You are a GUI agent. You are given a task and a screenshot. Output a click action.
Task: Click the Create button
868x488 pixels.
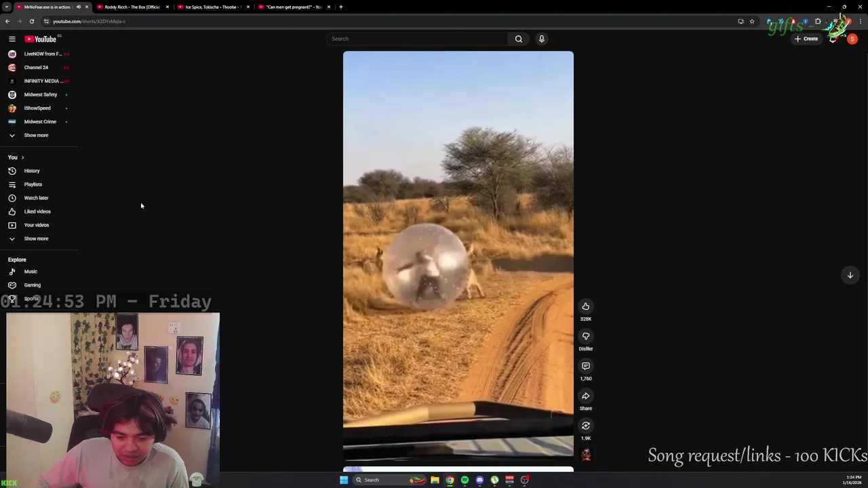click(x=807, y=39)
